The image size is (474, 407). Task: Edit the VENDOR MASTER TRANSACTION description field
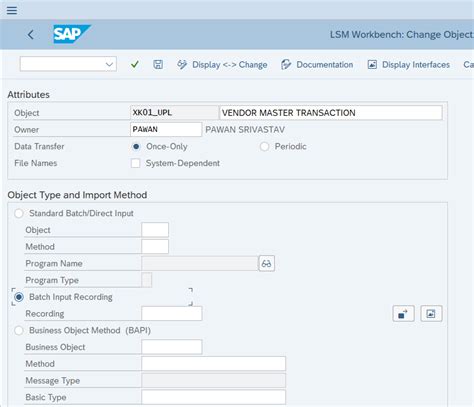point(331,113)
